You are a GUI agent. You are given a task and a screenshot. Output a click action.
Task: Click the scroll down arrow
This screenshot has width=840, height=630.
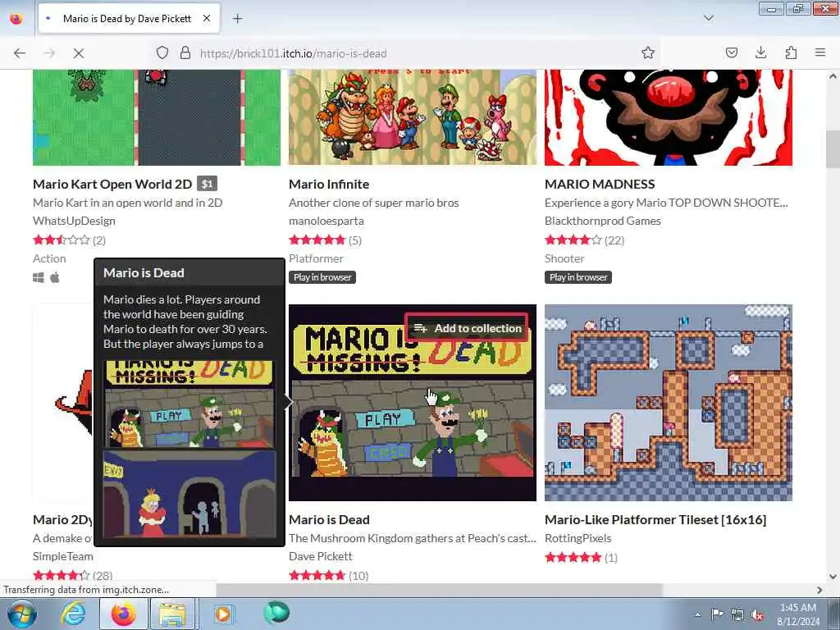point(833,577)
